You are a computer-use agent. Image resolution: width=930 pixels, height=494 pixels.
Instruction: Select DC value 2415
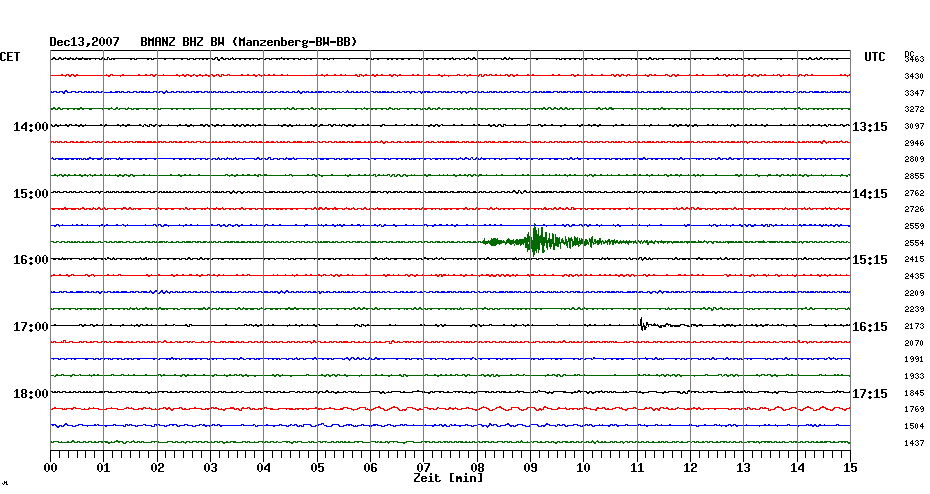[x=914, y=260]
